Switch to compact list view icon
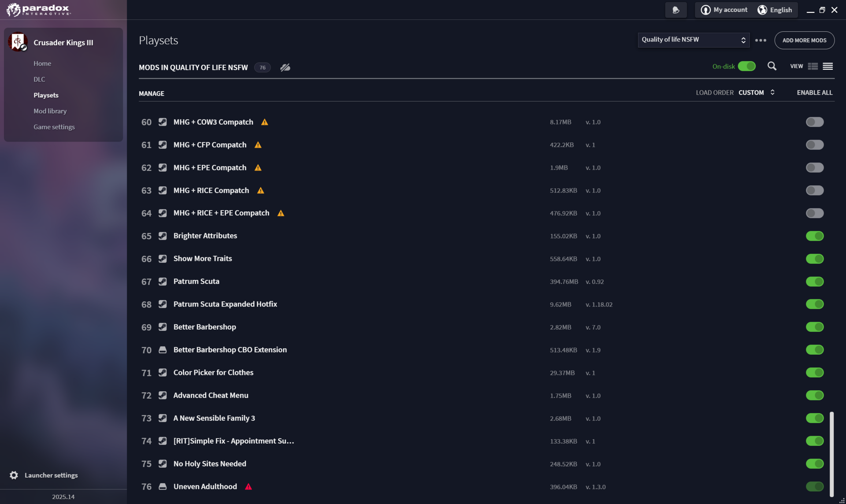 click(828, 66)
